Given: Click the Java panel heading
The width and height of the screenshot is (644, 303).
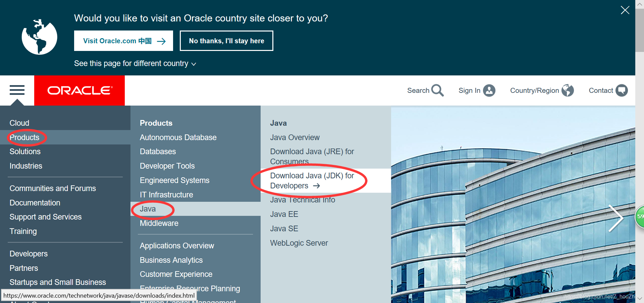Looking at the screenshot, I should coord(278,123).
